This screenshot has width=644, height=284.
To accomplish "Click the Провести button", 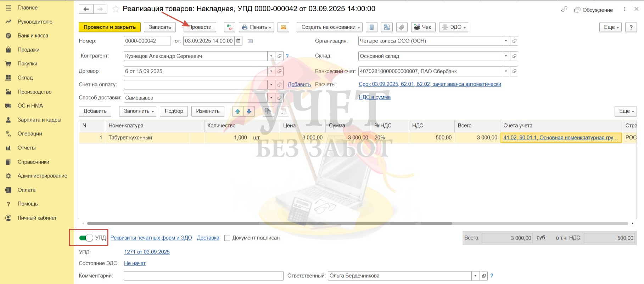I will pyautogui.click(x=200, y=27).
